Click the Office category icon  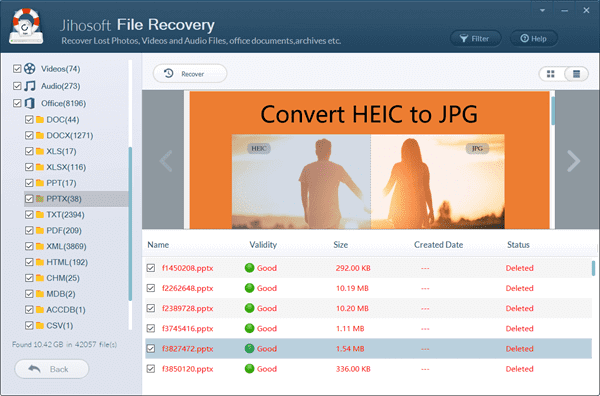pos(30,103)
